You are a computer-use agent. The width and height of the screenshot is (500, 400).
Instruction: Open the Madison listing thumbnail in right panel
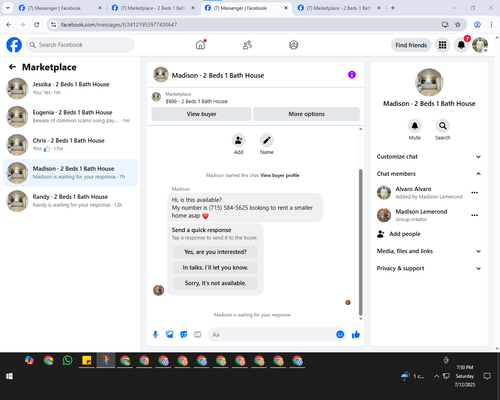click(x=429, y=82)
